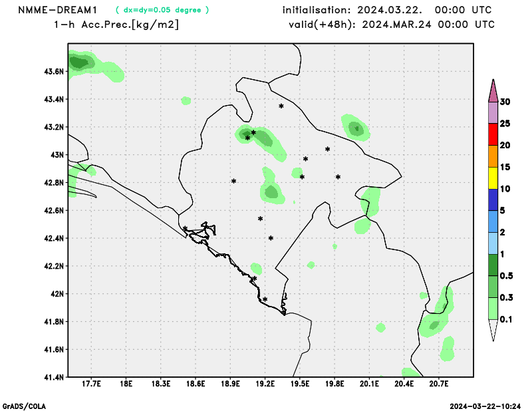Select the legend value label 20
This screenshot has width=532, height=411.
(505, 145)
